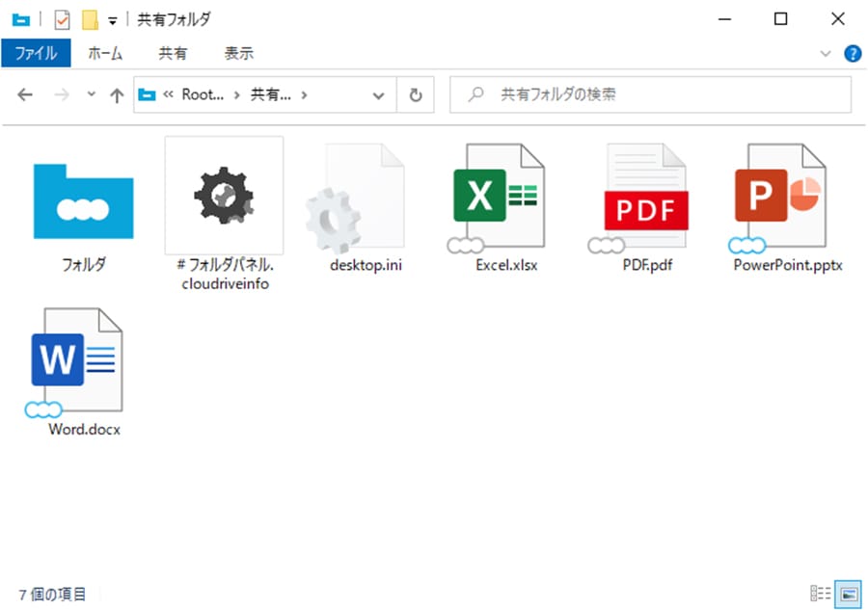Click the フォルダ name label

click(84, 264)
